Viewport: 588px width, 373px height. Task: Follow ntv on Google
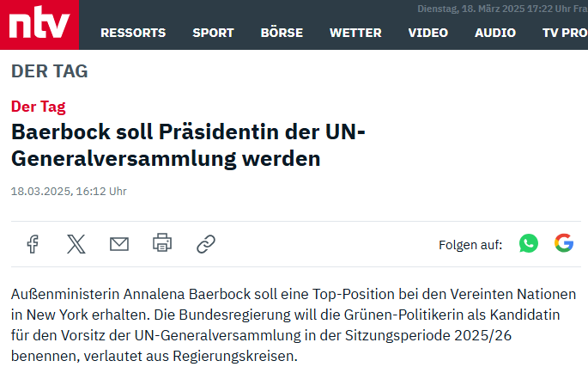tap(564, 244)
